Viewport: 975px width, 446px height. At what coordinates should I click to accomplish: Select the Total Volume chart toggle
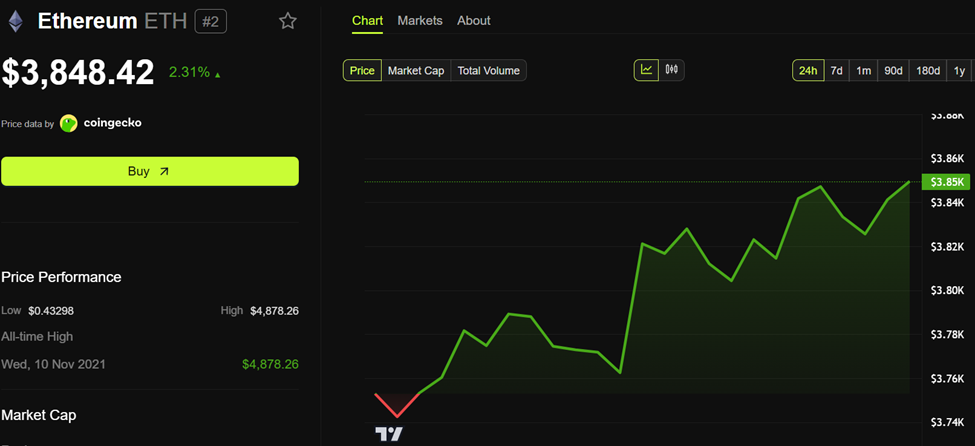coord(489,70)
